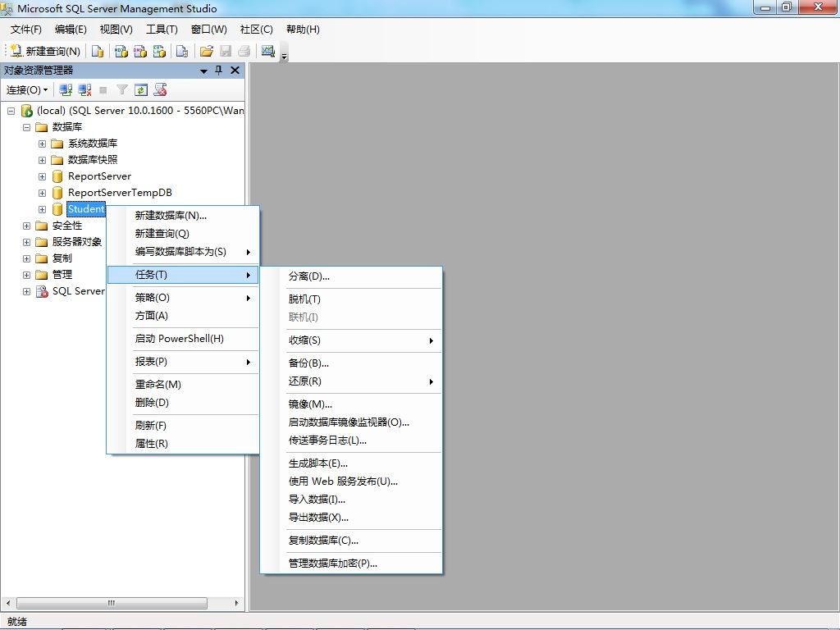The height and width of the screenshot is (630, 840).
Task: Choose 脱机(T) in task submenu
Action: pos(351,299)
